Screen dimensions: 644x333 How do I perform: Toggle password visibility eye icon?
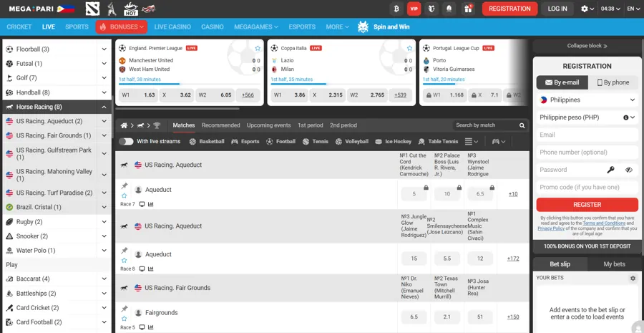point(629,170)
